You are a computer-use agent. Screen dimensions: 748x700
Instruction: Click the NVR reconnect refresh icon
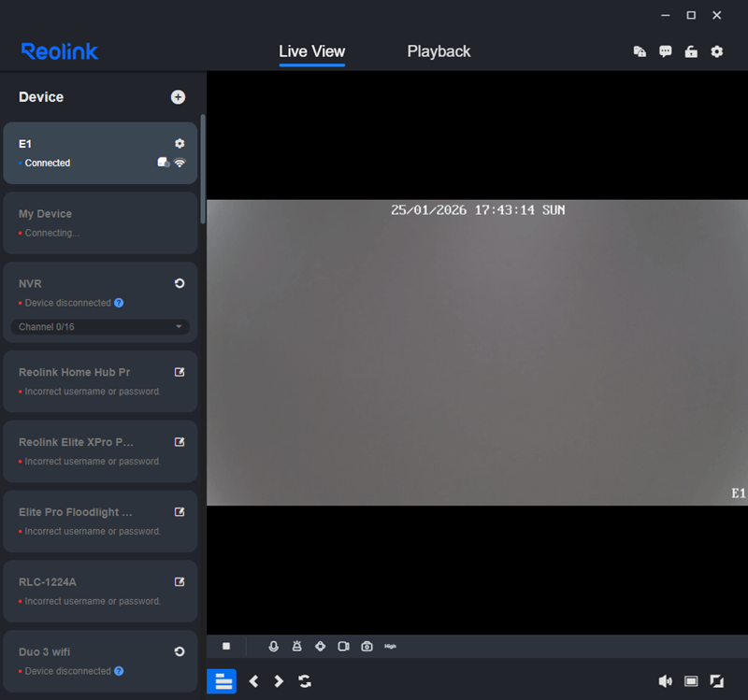(x=180, y=283)
